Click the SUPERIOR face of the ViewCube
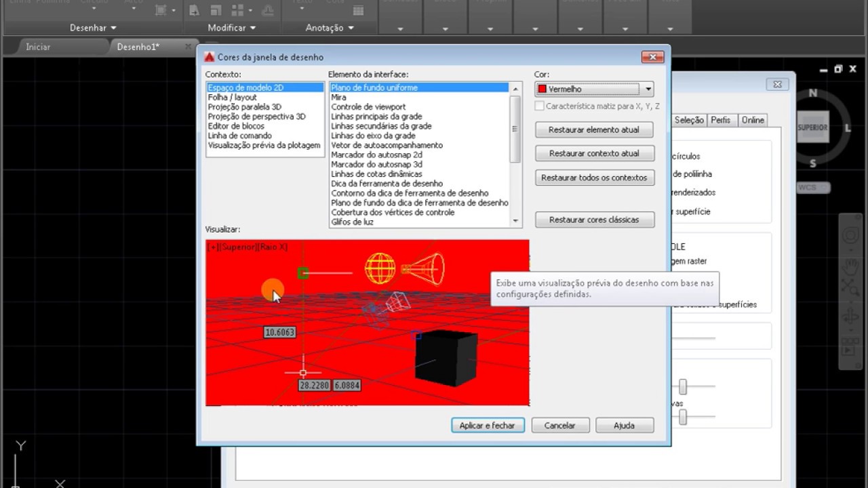 point(812,127)
